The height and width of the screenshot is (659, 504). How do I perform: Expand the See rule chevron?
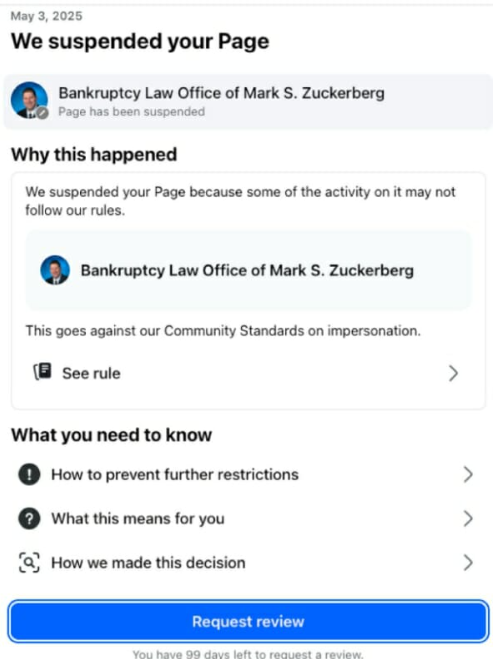453,373
